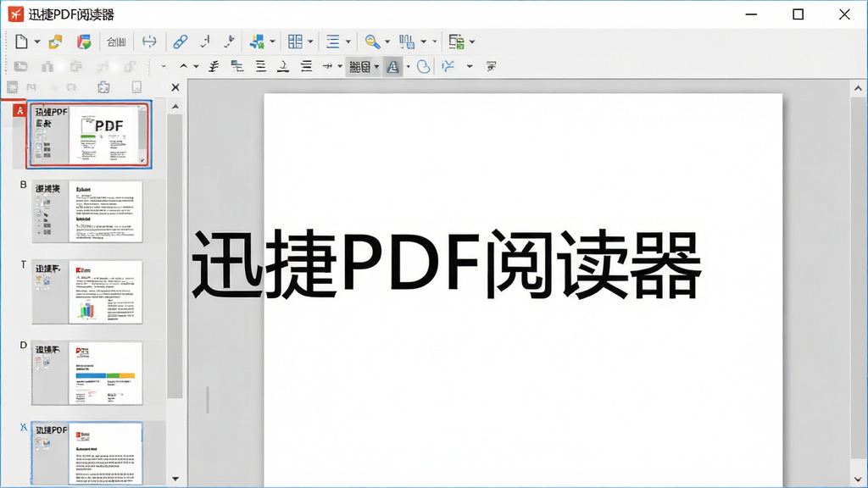This screenshot has height=488, width=868.
Task: Click the greyed-out first icon in second toolbar row
Action: [x=20, y=66]
